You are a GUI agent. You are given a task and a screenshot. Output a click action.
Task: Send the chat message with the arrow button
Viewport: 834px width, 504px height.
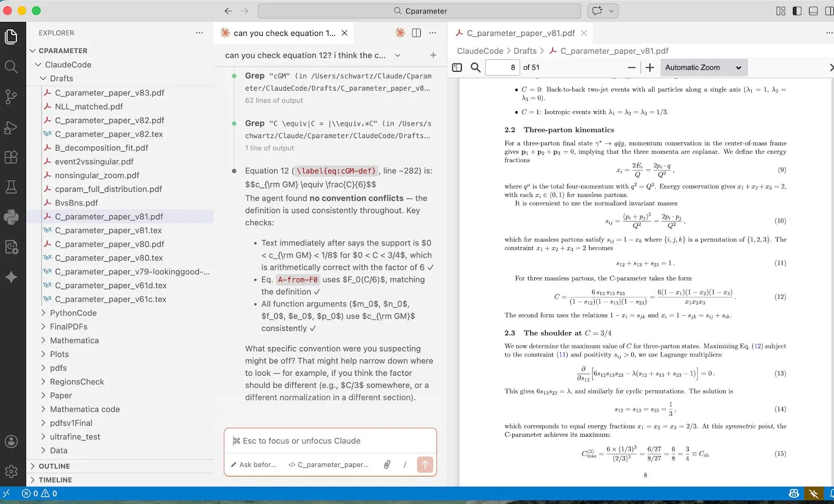pyautogui.click(x=424, y=464)
